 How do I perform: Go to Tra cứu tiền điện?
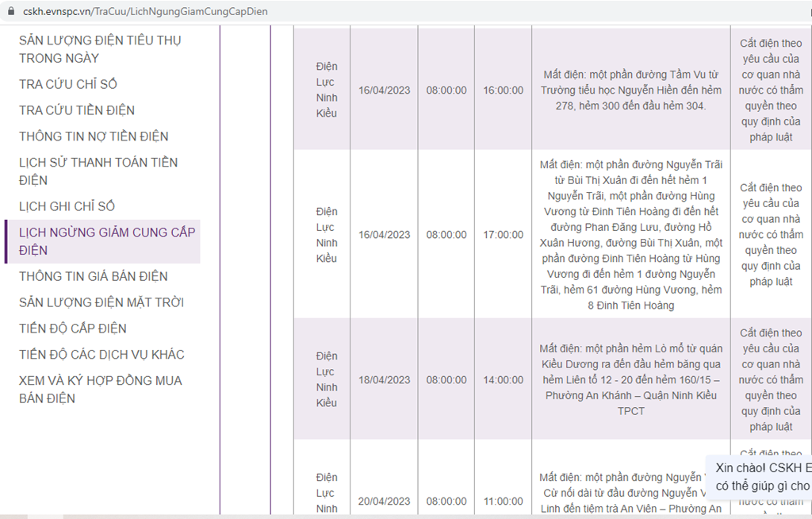[x=77, y=110]
